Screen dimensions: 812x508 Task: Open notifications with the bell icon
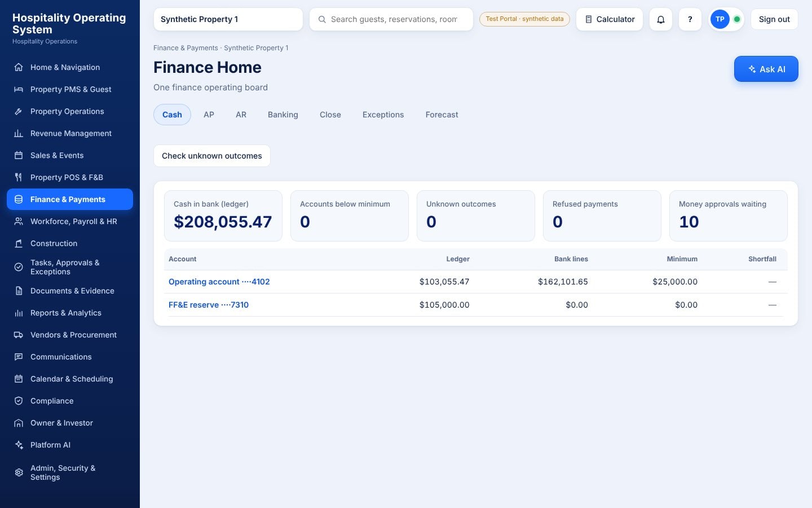coord(661,19)
